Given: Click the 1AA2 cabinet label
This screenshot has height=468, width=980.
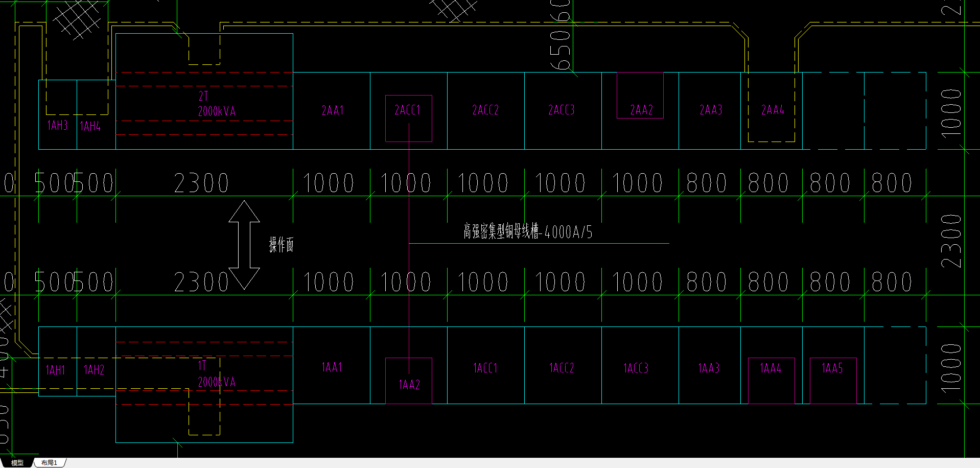Looking at the screenshot, I should pyautogui.click(x=409, y=385).
